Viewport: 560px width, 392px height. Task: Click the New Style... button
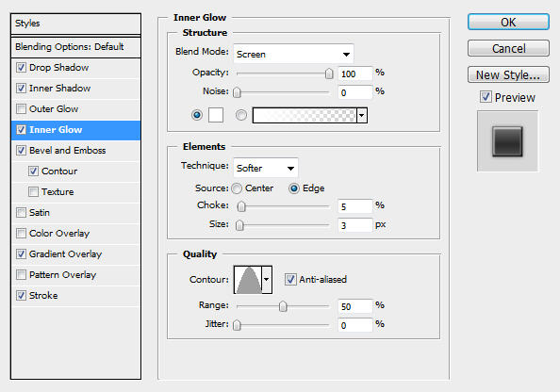point(508,75)
